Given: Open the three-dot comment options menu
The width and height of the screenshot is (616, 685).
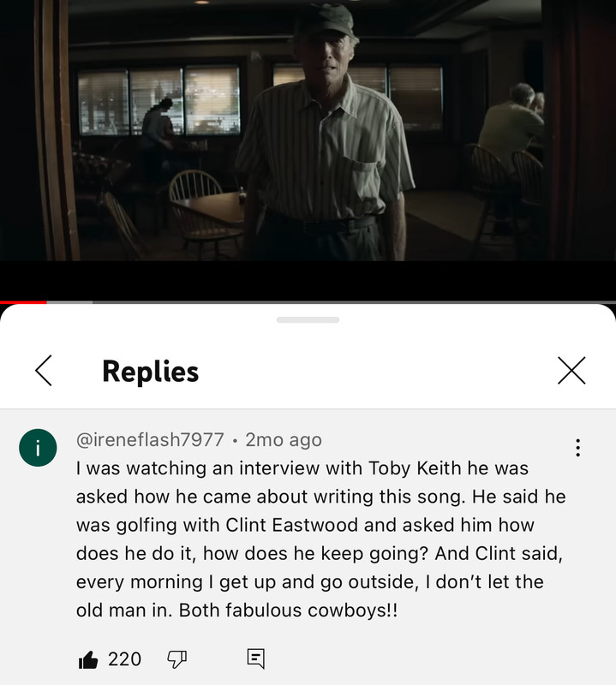Looking at the screenshot, I should coord(578,448).
